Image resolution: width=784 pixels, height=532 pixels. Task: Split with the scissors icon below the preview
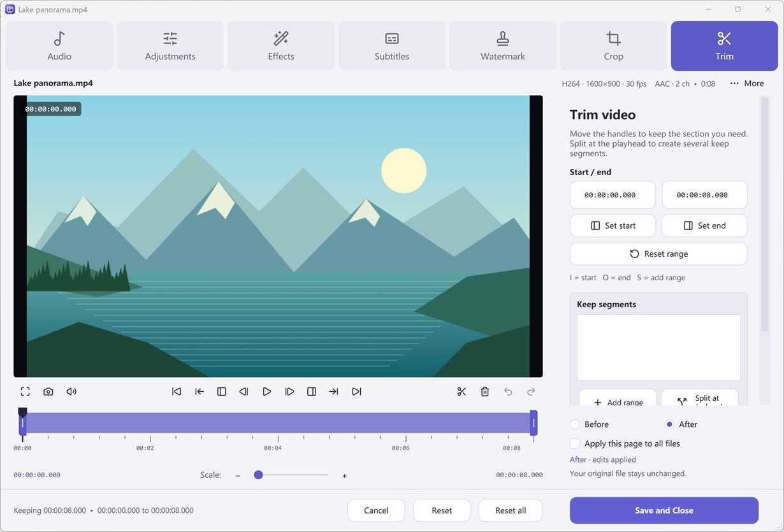pos(462,392)
